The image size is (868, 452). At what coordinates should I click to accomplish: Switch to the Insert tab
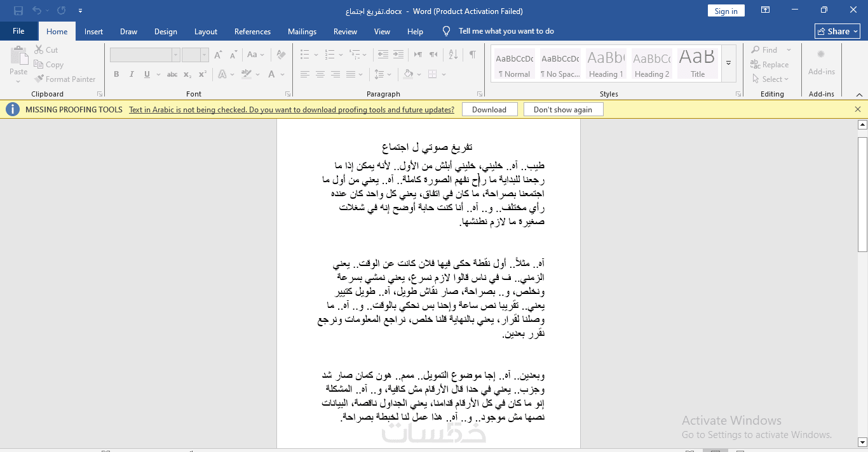[93, 32]
